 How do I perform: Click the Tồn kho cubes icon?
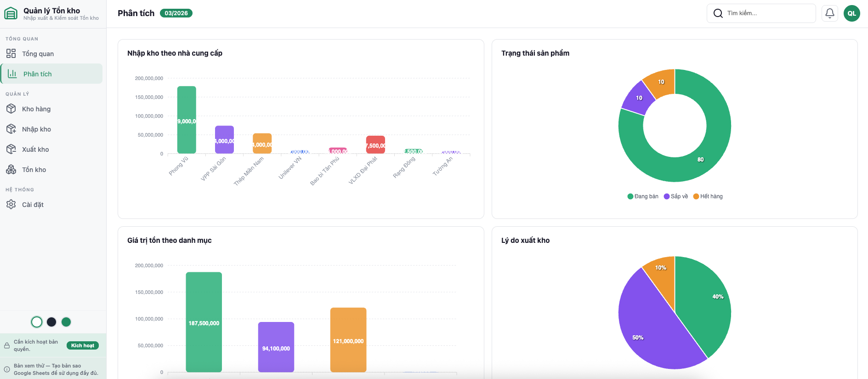pyautogui.click(x=11, y=170)
